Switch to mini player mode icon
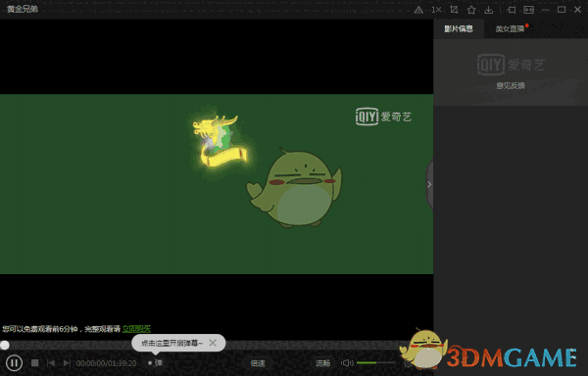This screenshot has height=376, width=588. pos(529,10)
